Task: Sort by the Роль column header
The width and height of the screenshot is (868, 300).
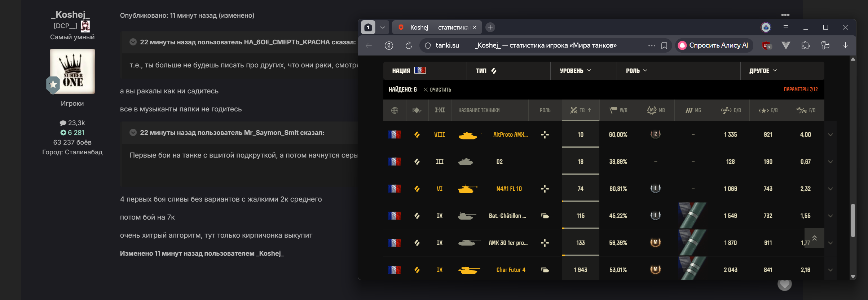Action: [545, 110]
